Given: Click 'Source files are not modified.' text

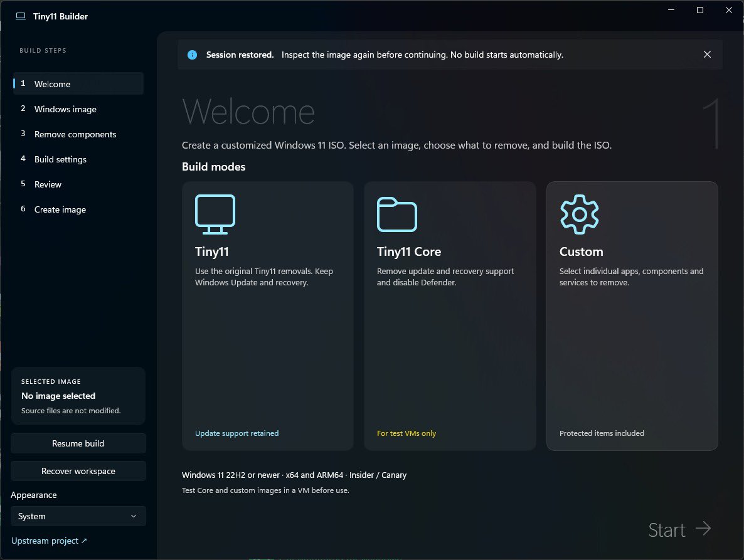Looking at the screenshot, I should click(71, 411).
